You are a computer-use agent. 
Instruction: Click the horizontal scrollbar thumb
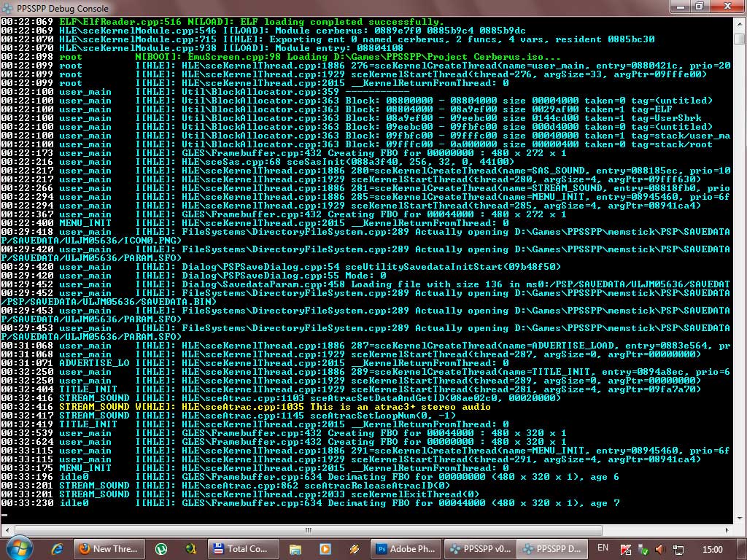(x=309, y=530)
